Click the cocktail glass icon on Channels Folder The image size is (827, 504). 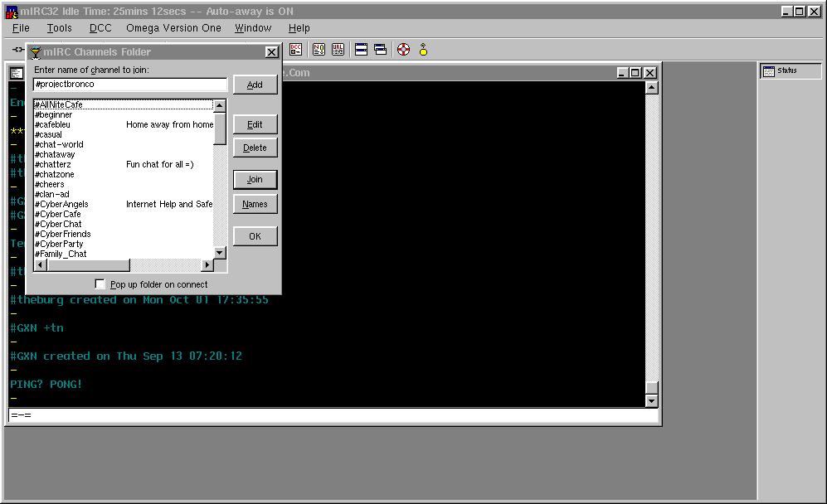tap(36, 52)
